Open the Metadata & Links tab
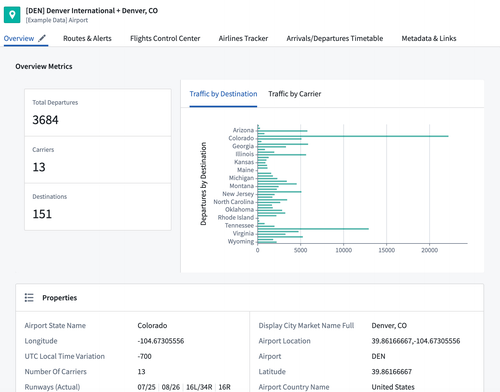The width and height of the screenshot is (500, 392). point(429,38)
